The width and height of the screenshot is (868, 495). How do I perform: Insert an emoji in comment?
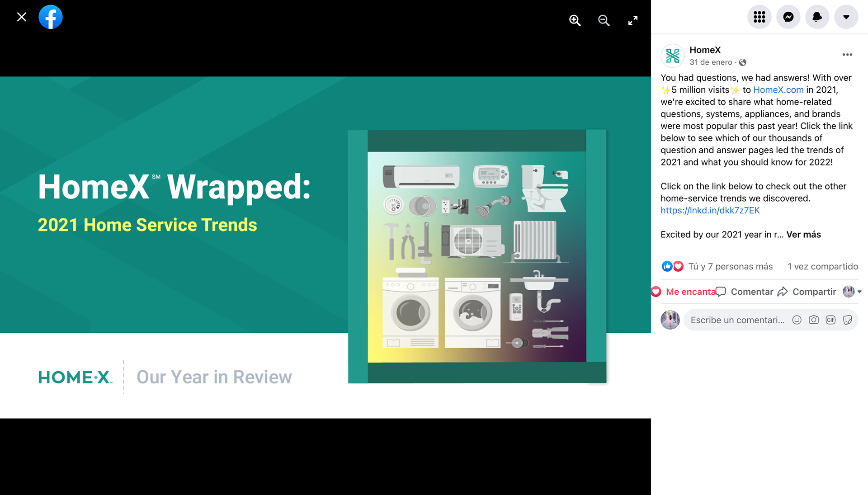coord(797,320)
